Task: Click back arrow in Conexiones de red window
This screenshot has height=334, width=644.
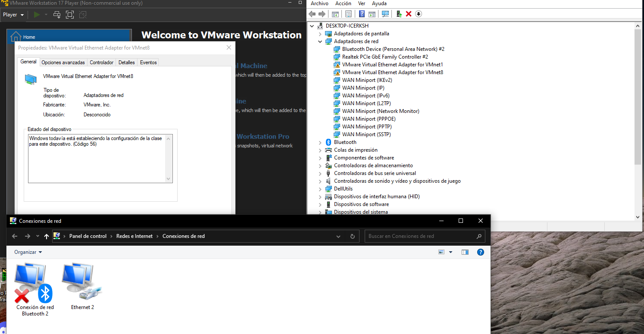Action: pos(15,236)
